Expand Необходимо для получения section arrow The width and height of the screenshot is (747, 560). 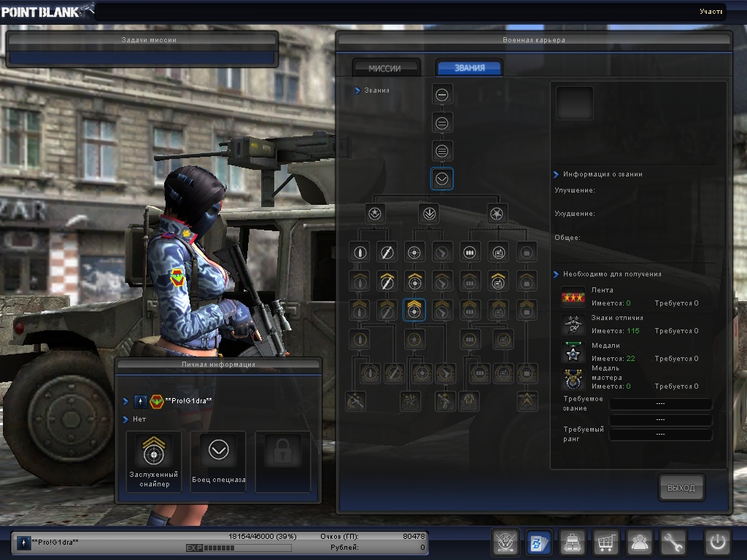click(x=556, y=274)
